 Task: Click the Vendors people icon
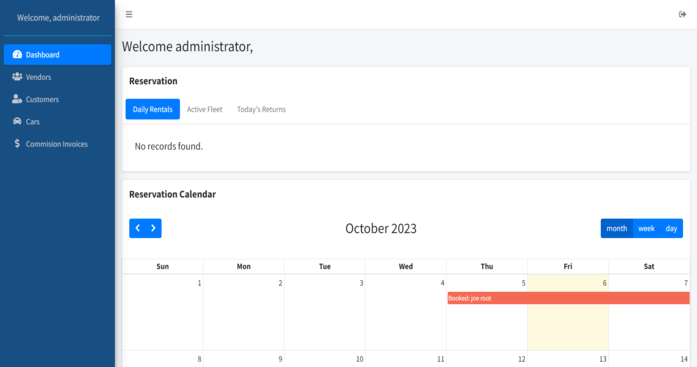(17, 76)
